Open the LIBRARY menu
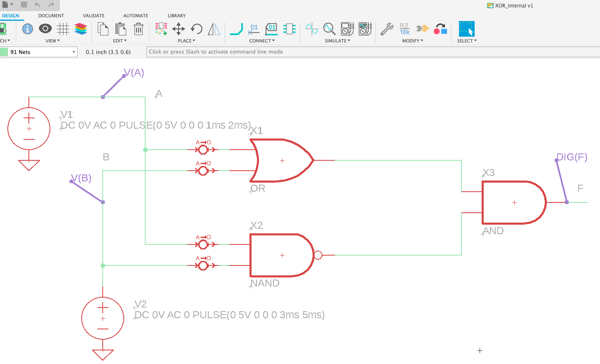Image resolution: width=600 pixels, height=364 pixels. tap(176, 16)
